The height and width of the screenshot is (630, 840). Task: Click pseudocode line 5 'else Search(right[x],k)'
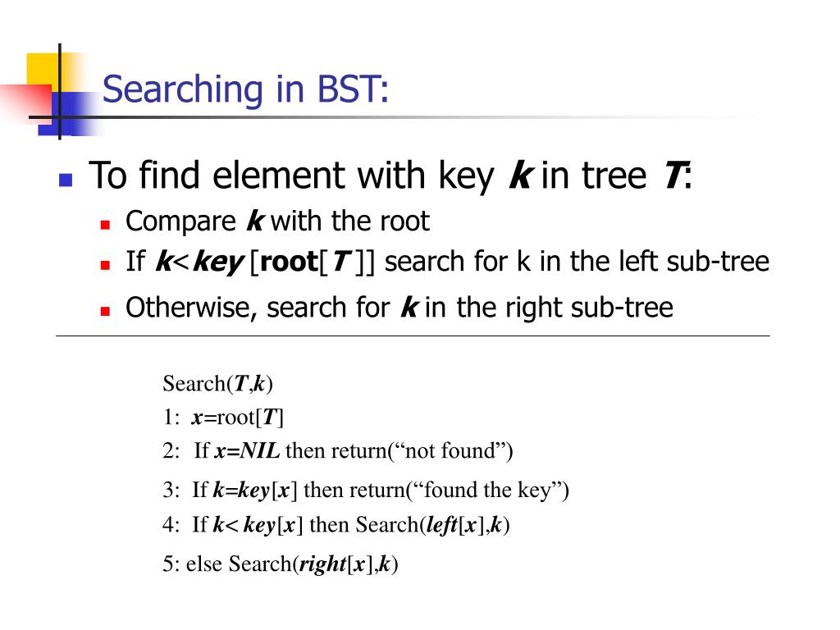click(281, 564)
